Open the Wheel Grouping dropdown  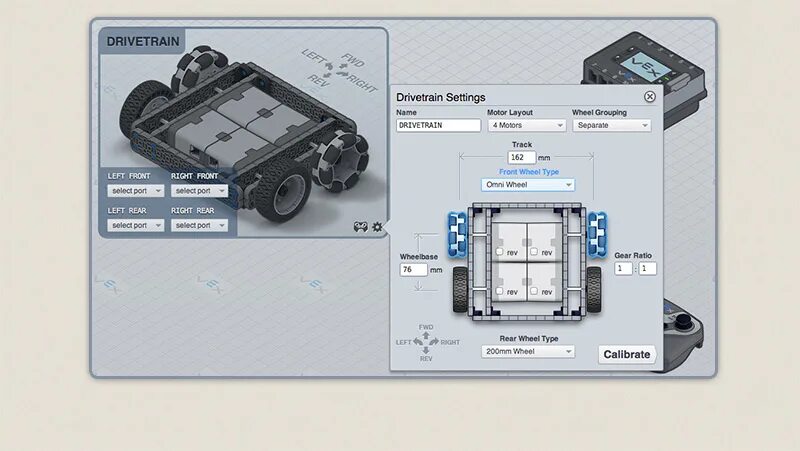[611, 125]
